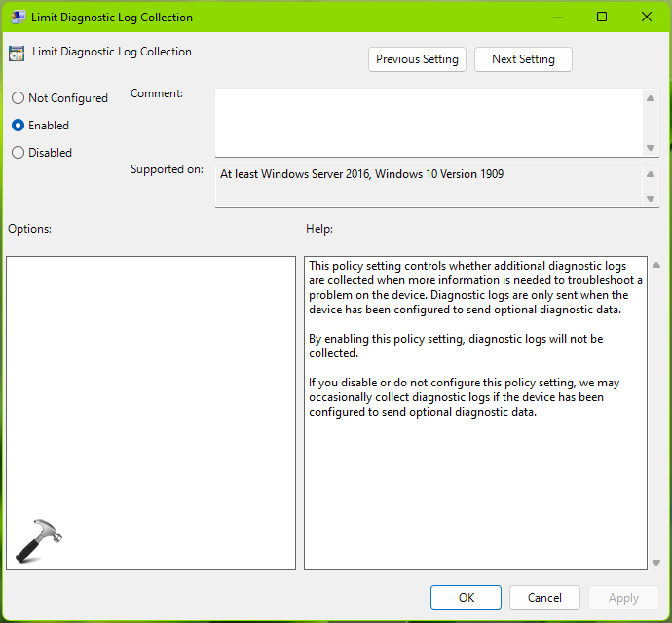Close the dialog using the X
This screenshot has height=623, width=672.
pos(647,17)
